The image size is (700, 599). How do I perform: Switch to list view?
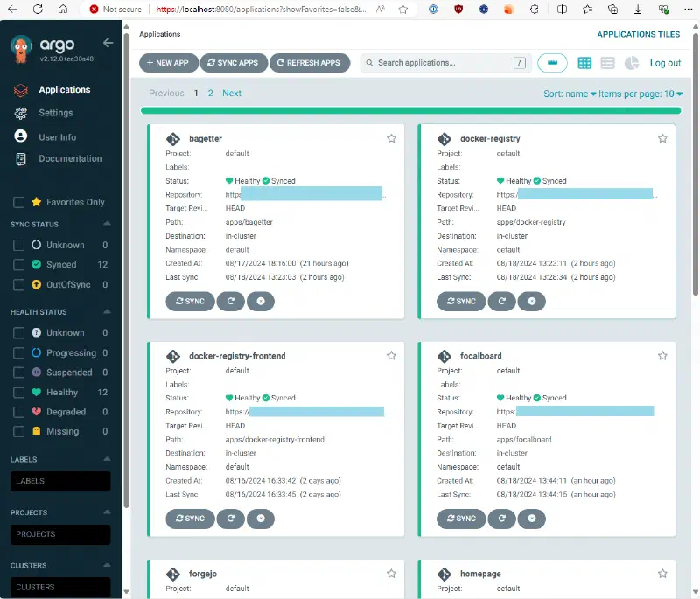coord(607,63)
